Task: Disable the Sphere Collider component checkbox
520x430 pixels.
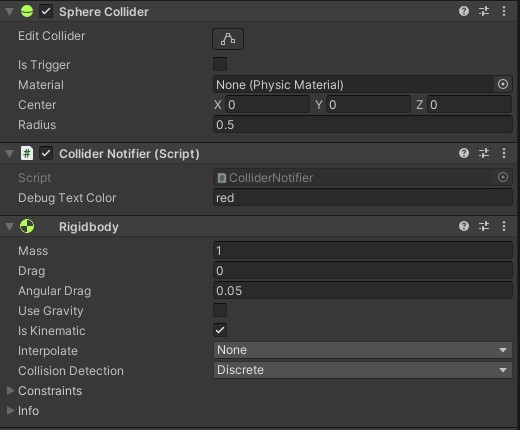Action: click(x=46, y=11)
